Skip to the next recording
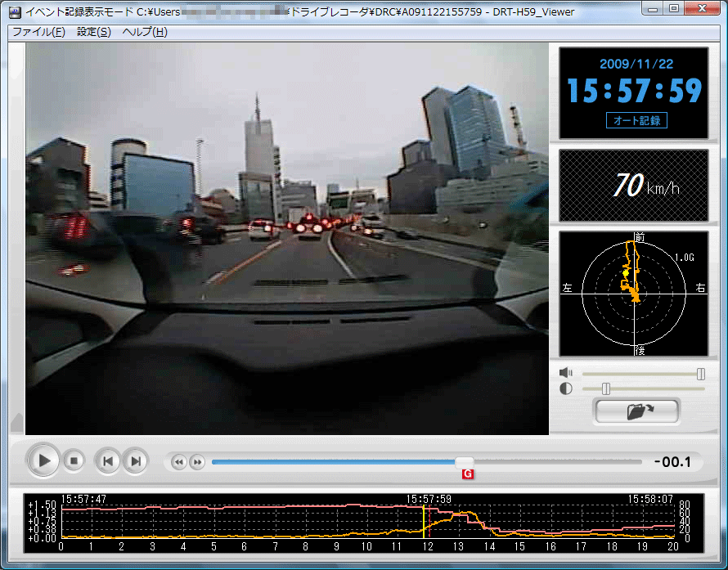The height and width of the screenshot is (570, 728). (x=135, y=461)
